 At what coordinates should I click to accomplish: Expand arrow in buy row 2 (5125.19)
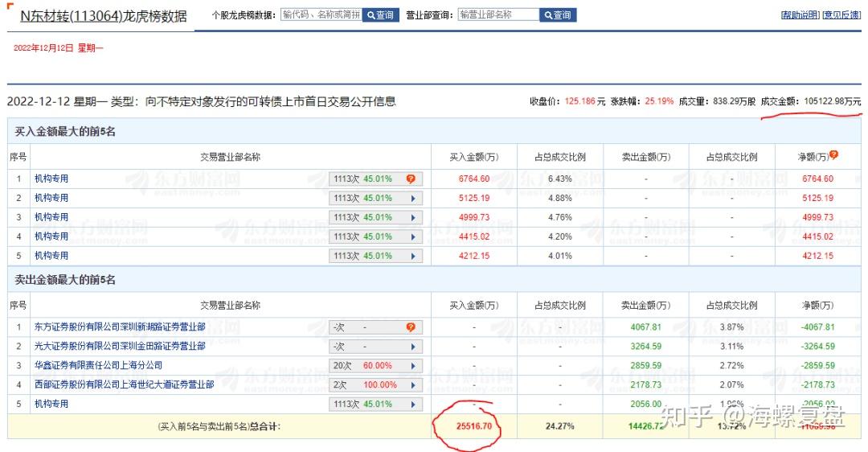pyautogui.click(x=413, y=199)
